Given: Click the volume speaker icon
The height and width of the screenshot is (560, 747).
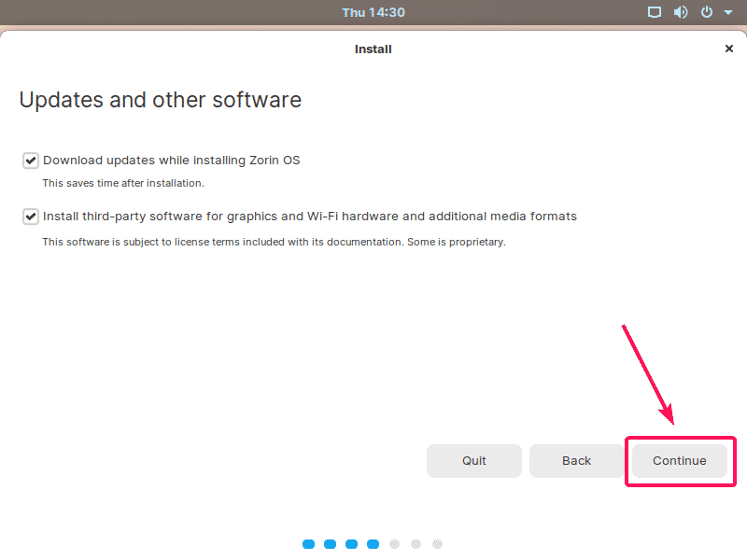Looking at the screenshot, I should (681, 12).
